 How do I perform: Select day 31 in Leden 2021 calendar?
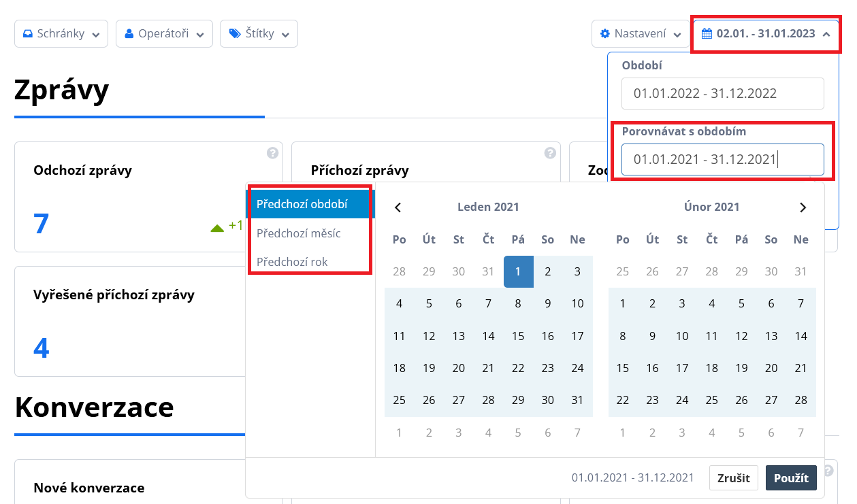pos(578,400)
